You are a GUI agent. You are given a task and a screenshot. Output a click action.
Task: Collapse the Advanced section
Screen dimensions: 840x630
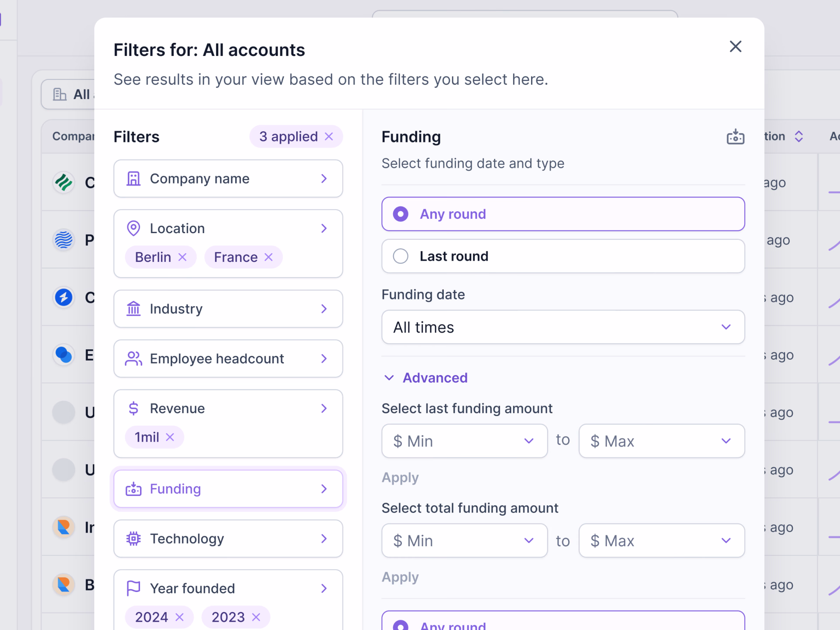(425, 378)
